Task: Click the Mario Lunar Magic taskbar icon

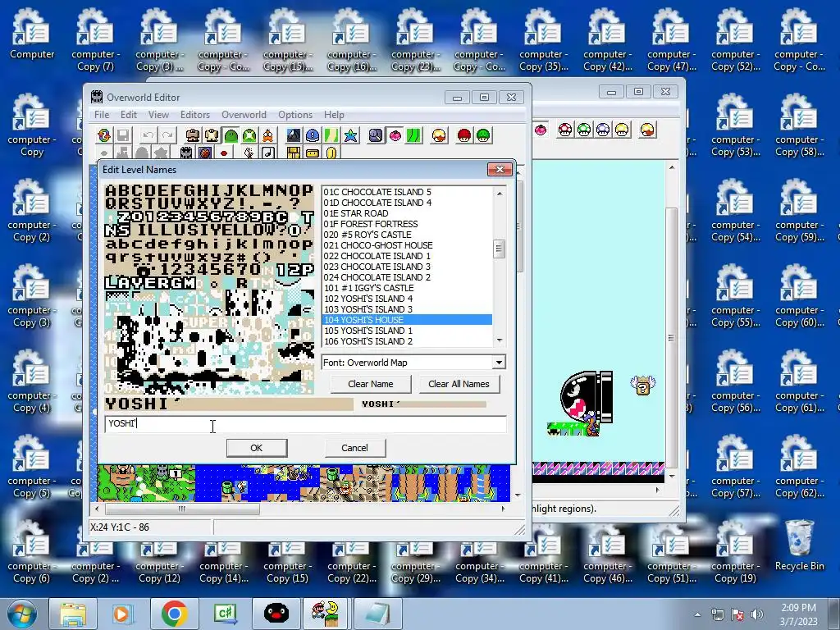Action: coord(327,614)
